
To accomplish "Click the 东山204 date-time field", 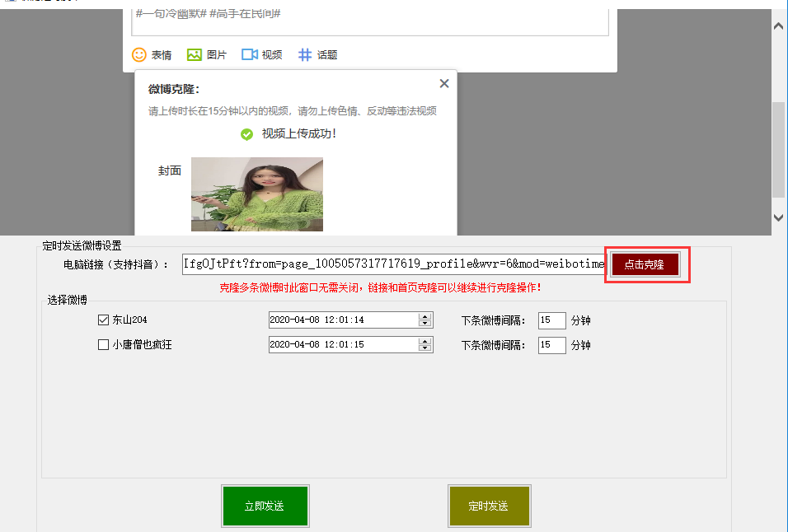I will (343, 320).
